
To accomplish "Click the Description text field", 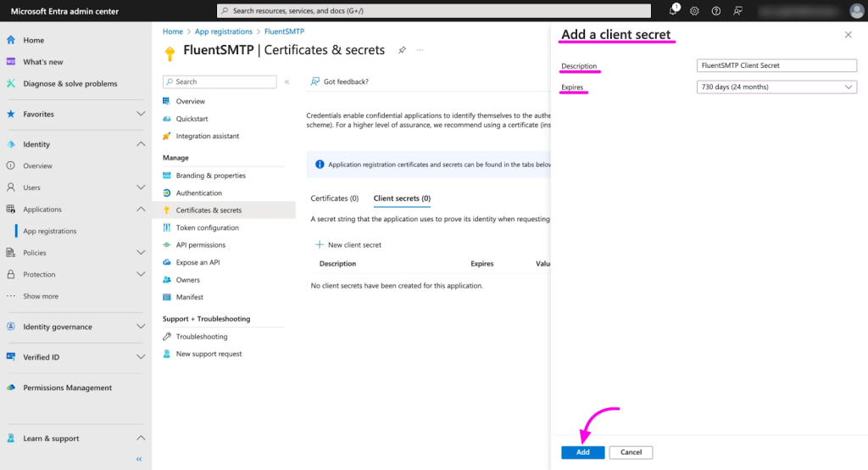I will tap(776, 65).
